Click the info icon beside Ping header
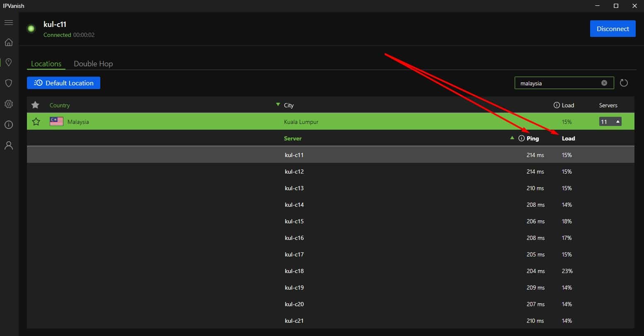Image resolution: width=644 pixels, height=336 pixels. click(521, 138)
